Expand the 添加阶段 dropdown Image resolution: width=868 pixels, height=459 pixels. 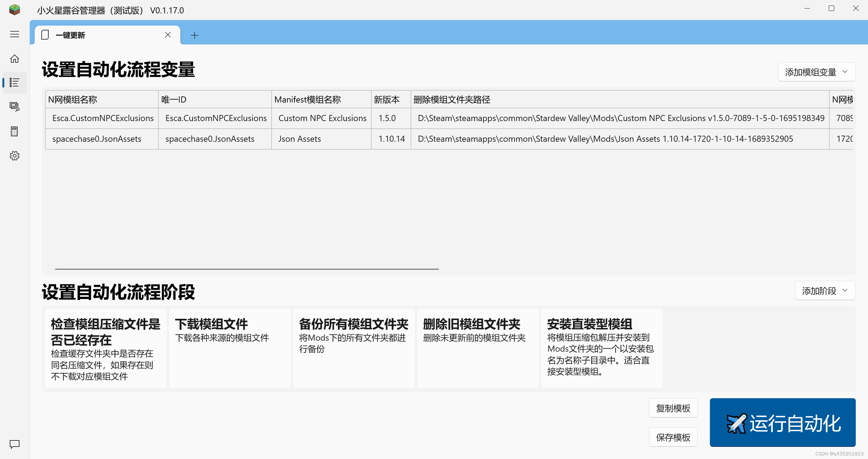coord(825,290)
